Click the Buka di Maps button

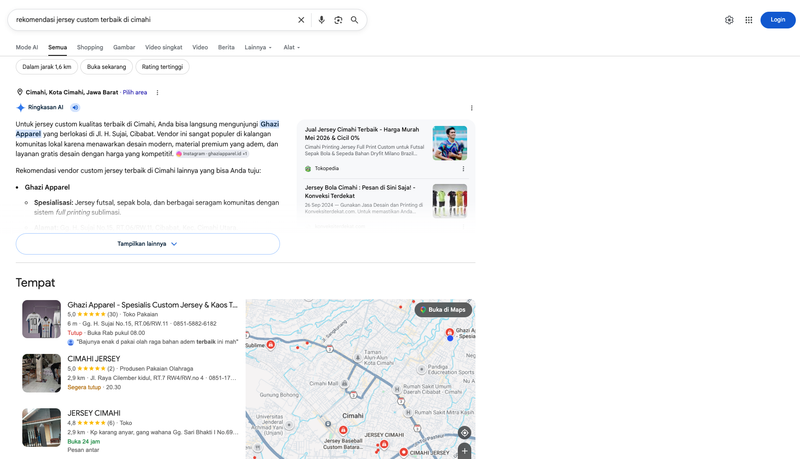point(443,310)
